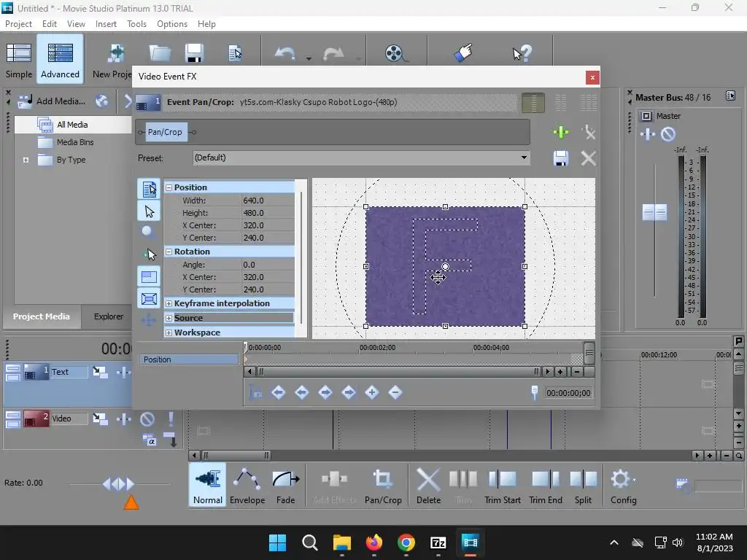The width and height of the screenshot is (747, 560).
Task: Activate the What's This help cursor icon
Action: pyautogui.click(x=522, y=53)
